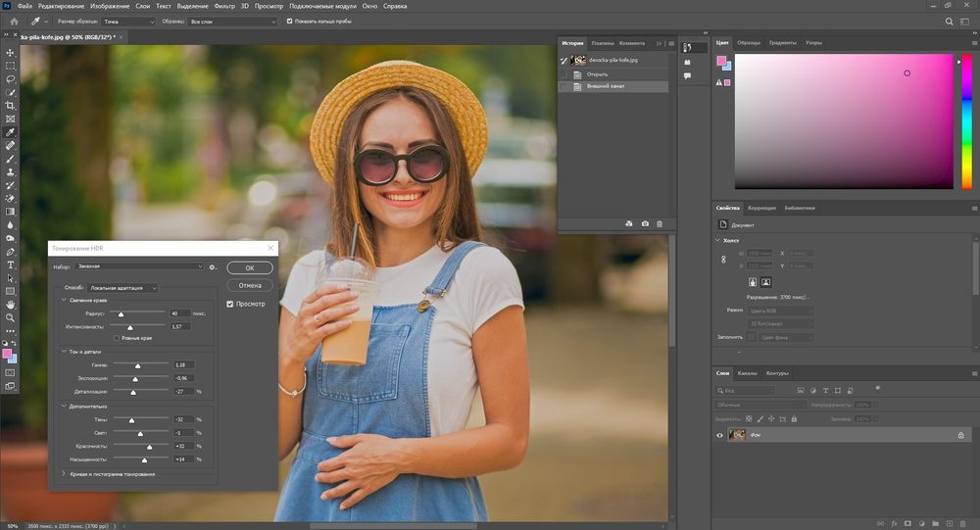Select the Zoom tool
Screen dimensions: 980x530
click(x=11, y=317)
